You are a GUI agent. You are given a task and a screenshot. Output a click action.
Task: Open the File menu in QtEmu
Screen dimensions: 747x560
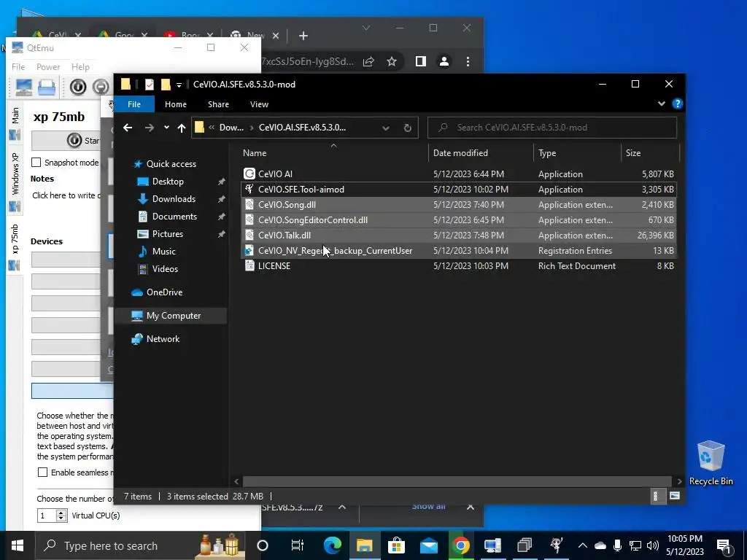(18, 67)
